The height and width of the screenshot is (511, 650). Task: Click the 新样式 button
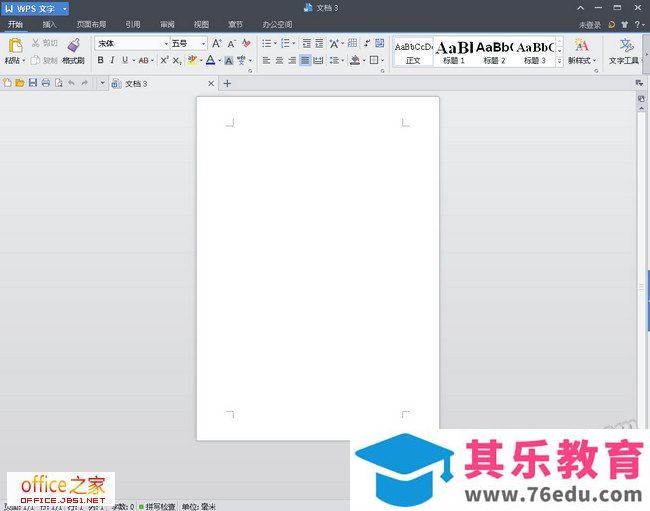(x=582, y=51)
